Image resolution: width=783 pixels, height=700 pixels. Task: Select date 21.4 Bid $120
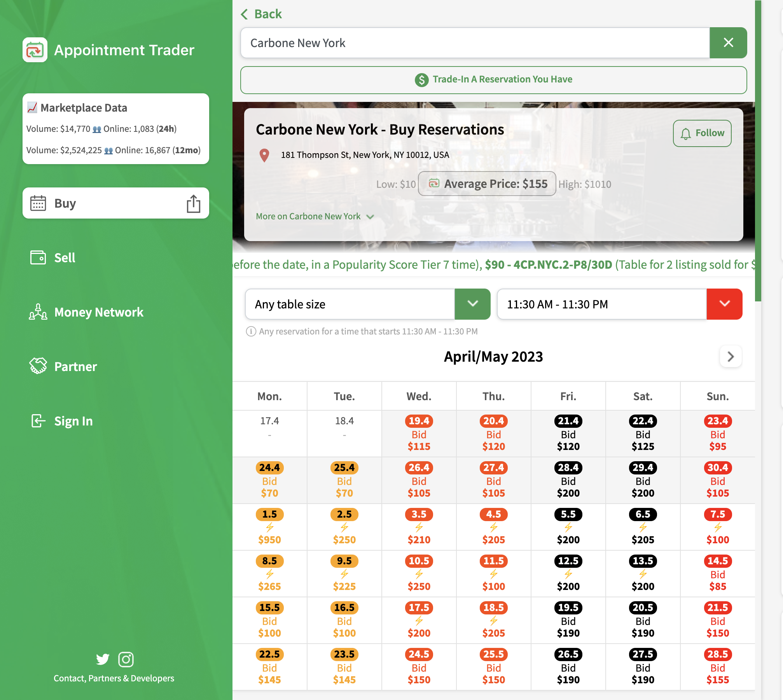tap(568, 434)
